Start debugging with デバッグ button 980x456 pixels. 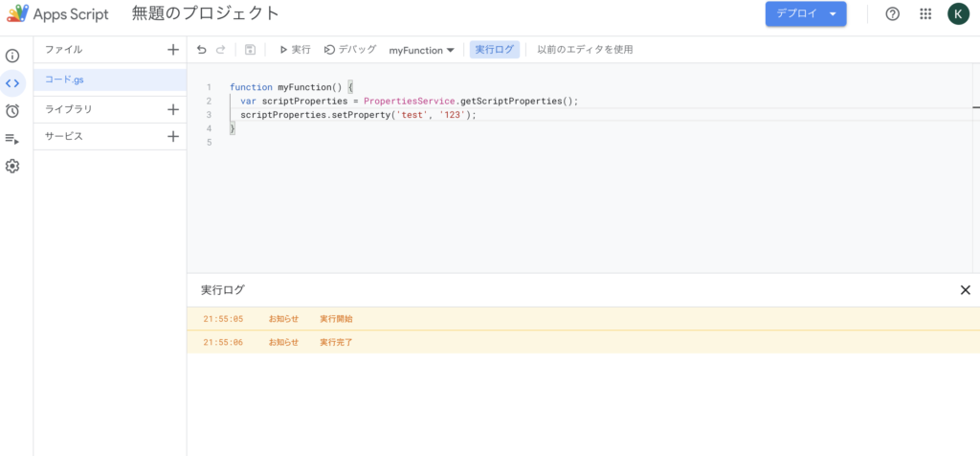[350, 50]
